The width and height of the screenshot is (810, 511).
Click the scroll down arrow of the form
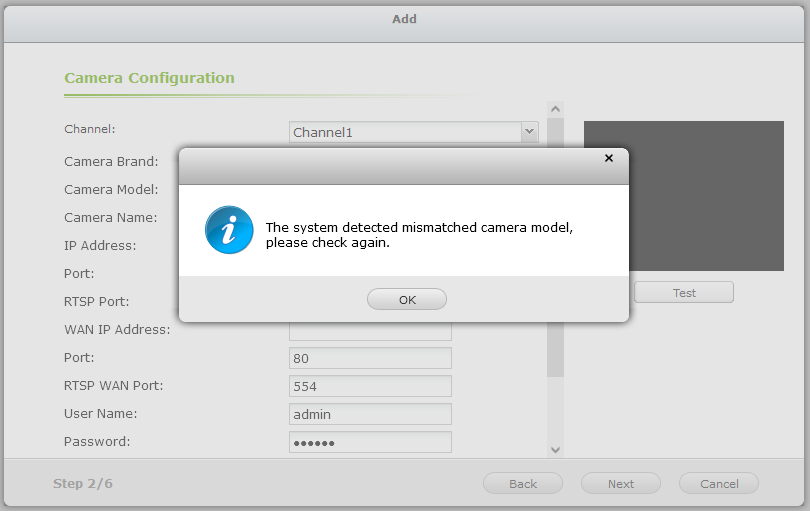555,450
